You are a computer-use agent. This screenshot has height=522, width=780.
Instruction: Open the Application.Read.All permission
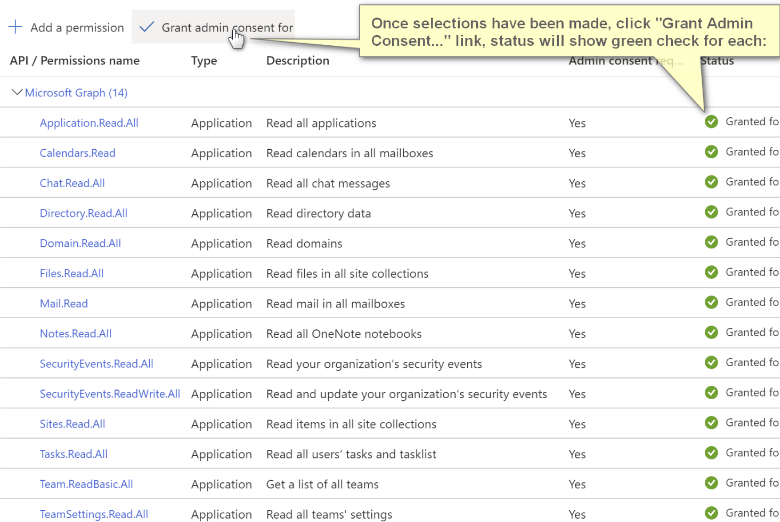[89, 123]
